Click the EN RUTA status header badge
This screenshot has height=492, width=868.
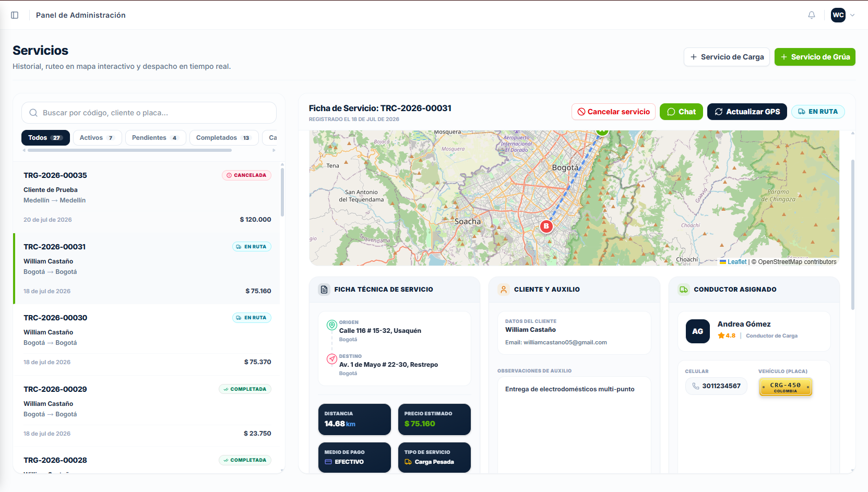pos(818,112)
